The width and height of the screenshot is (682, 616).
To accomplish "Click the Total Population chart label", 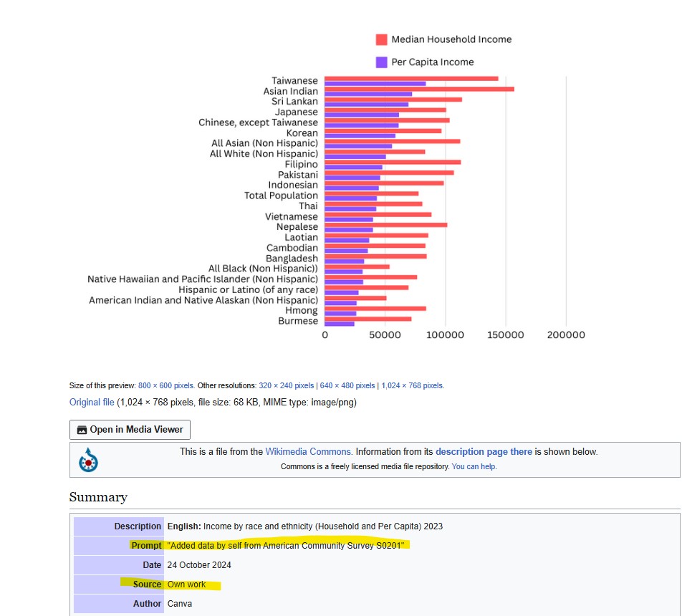I will coord(281,196).
